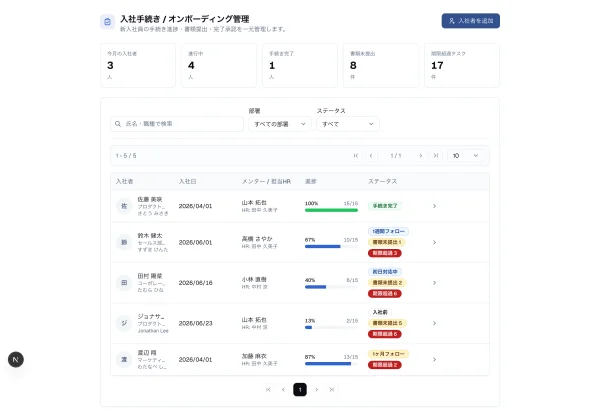
Task: Click the 書類未提出 stat card showing 8
Action: point(381,65)
